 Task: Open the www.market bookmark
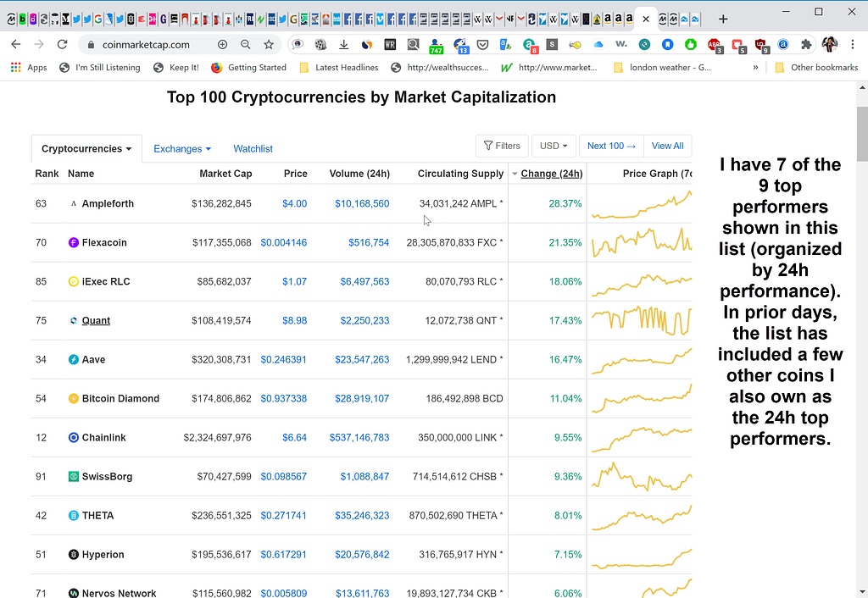point(549,68)
